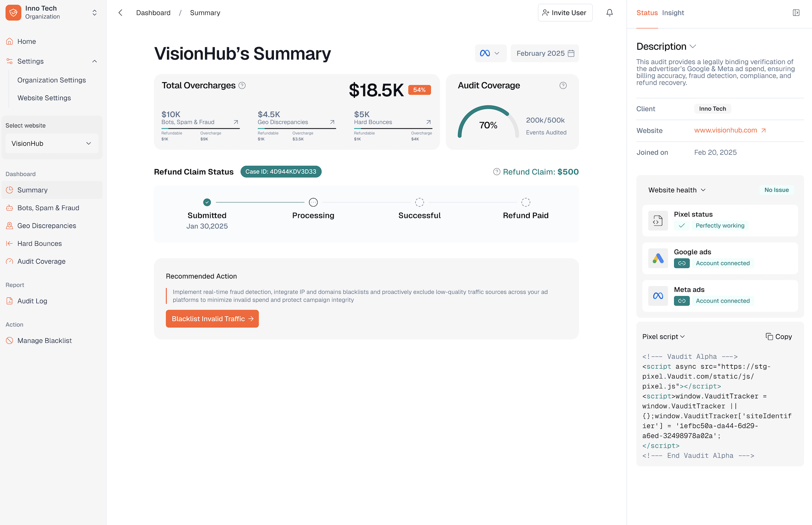
Task: Open the VisionHub website selector
Action: (x=52, y=143)
